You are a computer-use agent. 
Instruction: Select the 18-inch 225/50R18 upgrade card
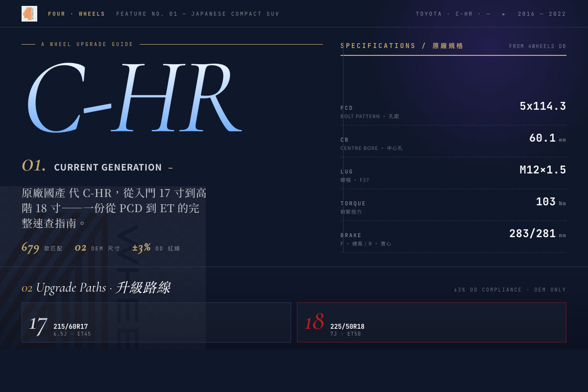point(432,322)
